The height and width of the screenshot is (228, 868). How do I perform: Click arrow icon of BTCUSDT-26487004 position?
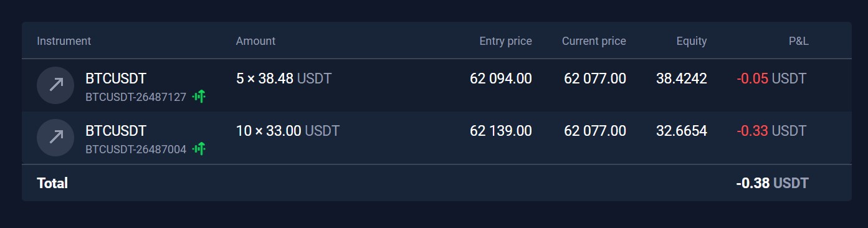(x=55, y=137)
